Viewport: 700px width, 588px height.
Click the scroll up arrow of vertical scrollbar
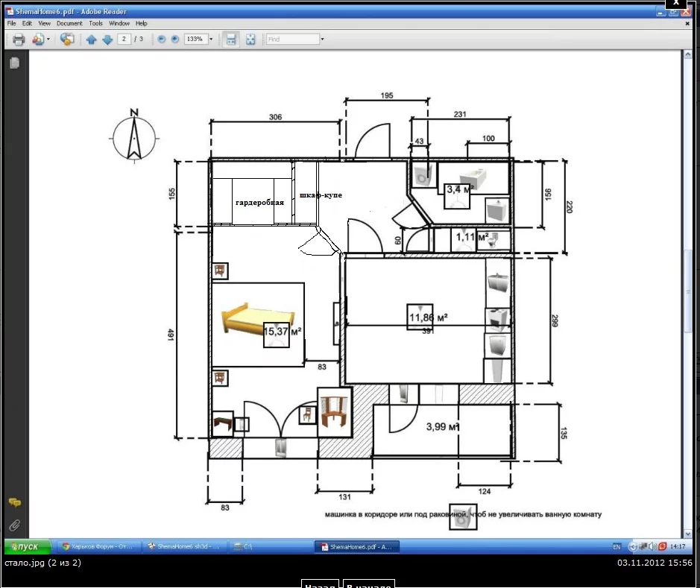click(x=687, y=55)
